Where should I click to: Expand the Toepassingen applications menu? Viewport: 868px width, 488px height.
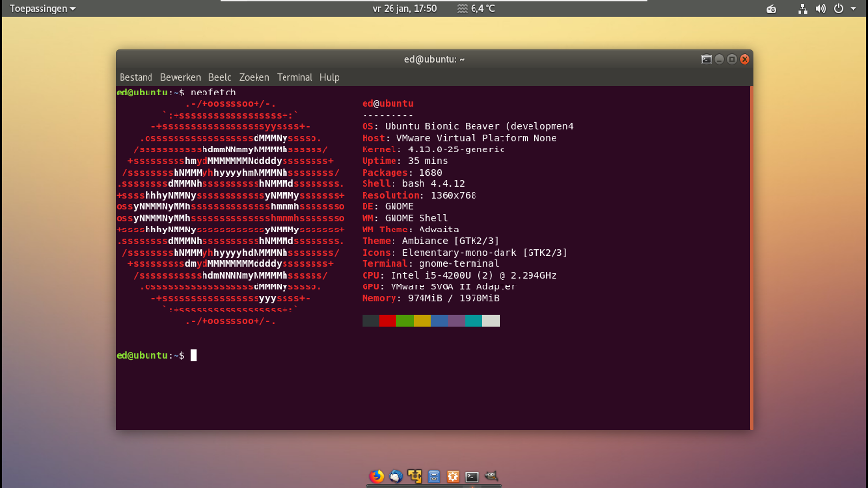click(42, 9)
